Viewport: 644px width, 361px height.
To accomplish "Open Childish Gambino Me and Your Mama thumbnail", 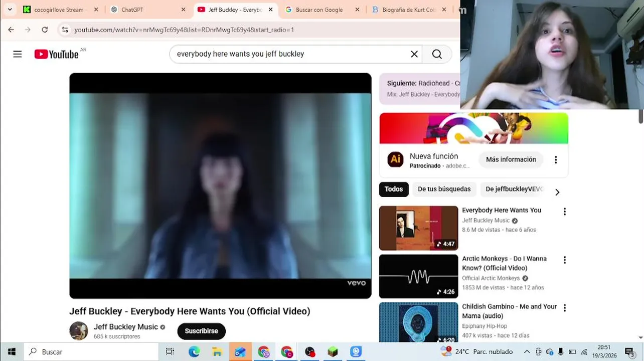I will [419, 322].
